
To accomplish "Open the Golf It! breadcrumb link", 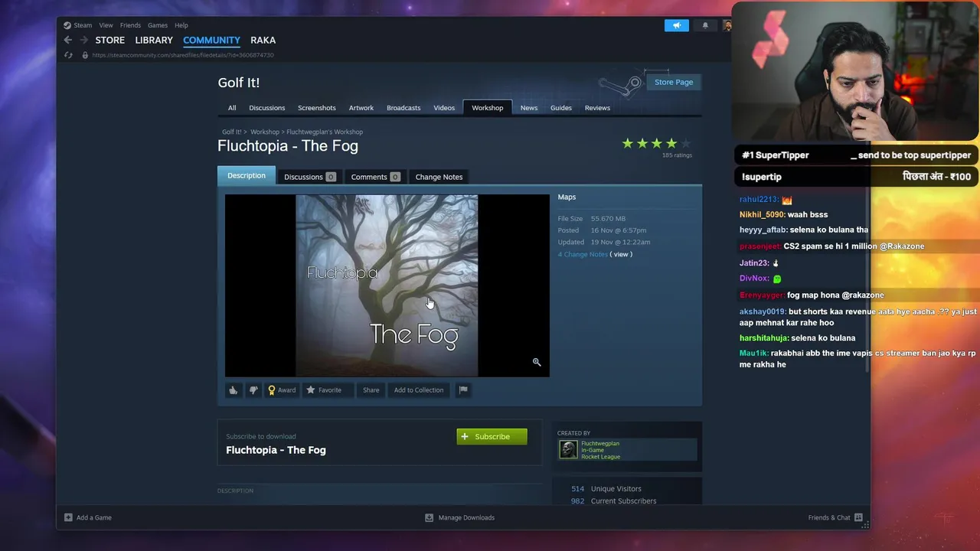I will click(x=231, y=132).
